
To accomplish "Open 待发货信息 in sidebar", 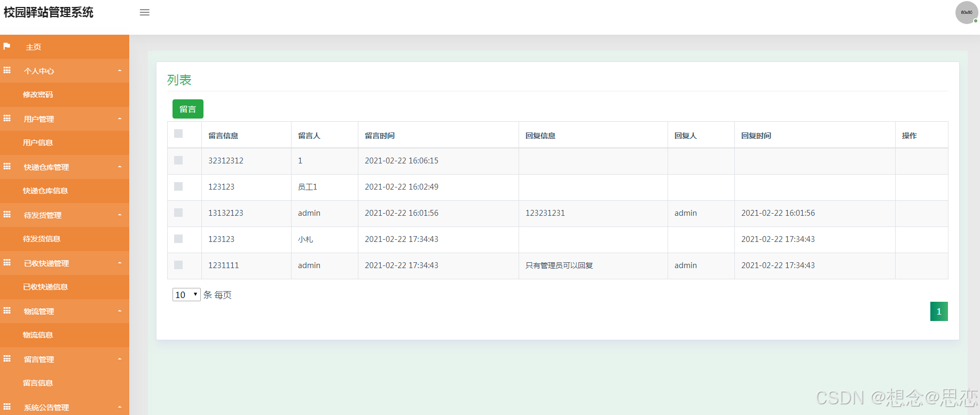I will coord(42,239).
